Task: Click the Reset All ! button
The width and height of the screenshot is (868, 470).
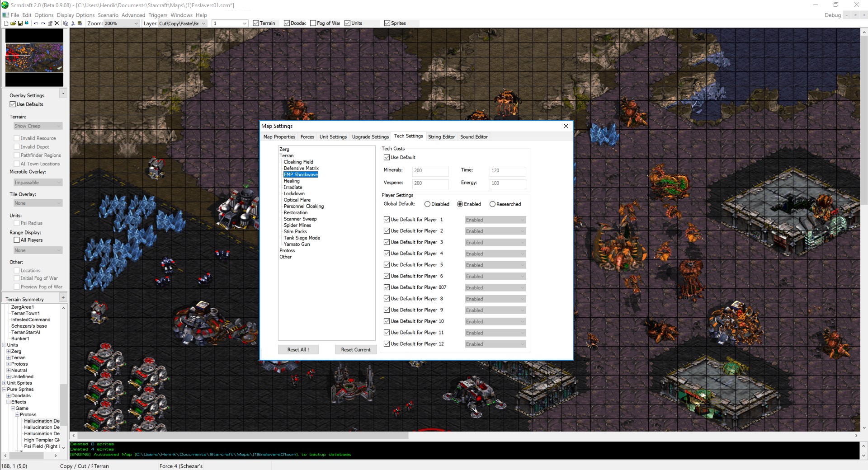Action: coord(298,349)
